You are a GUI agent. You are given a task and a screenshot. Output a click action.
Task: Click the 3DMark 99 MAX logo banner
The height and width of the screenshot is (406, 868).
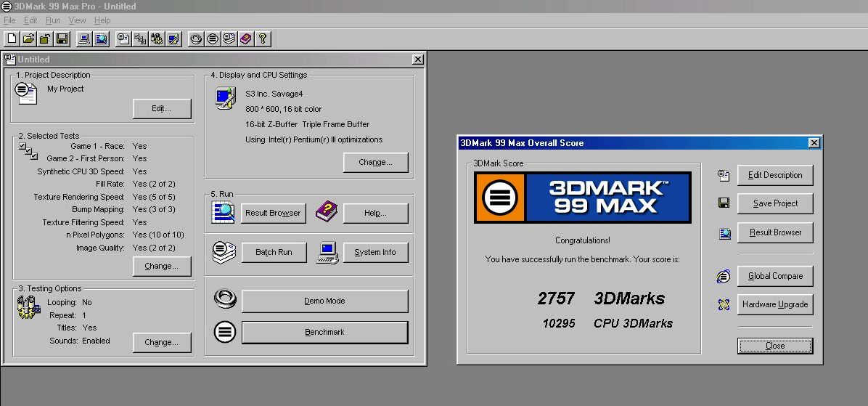582,198
